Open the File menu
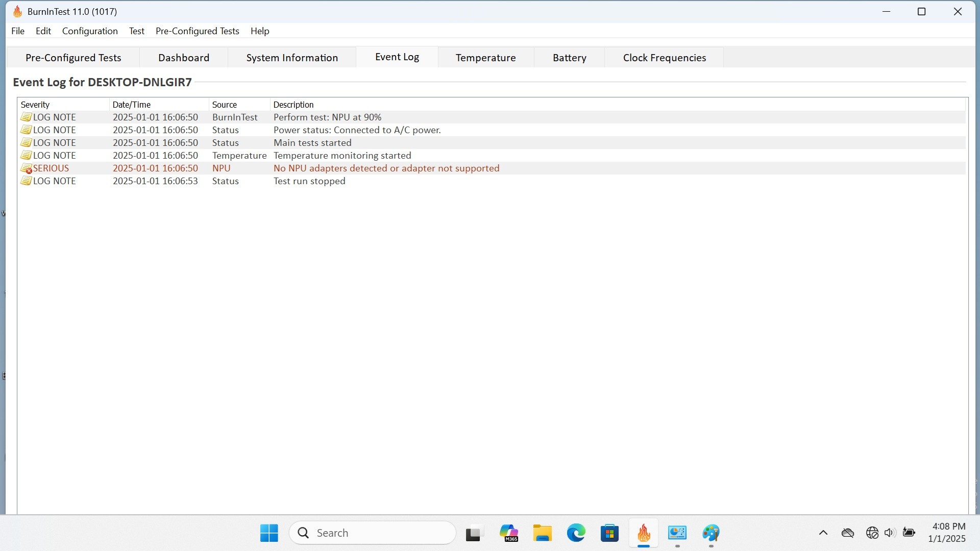The image size is (980, 551). click(18, 31)
